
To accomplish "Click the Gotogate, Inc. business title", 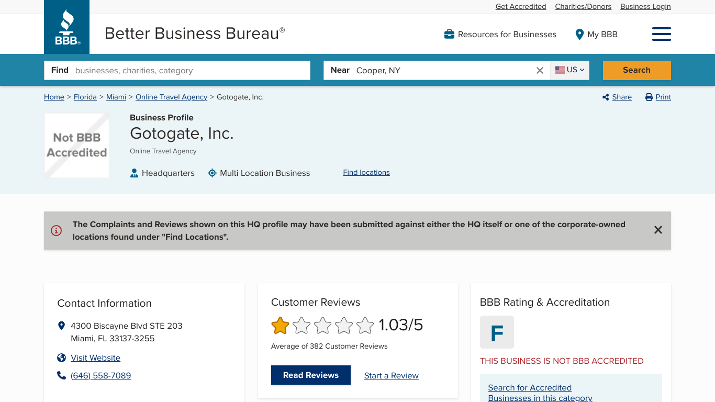I will pos(181,134).
